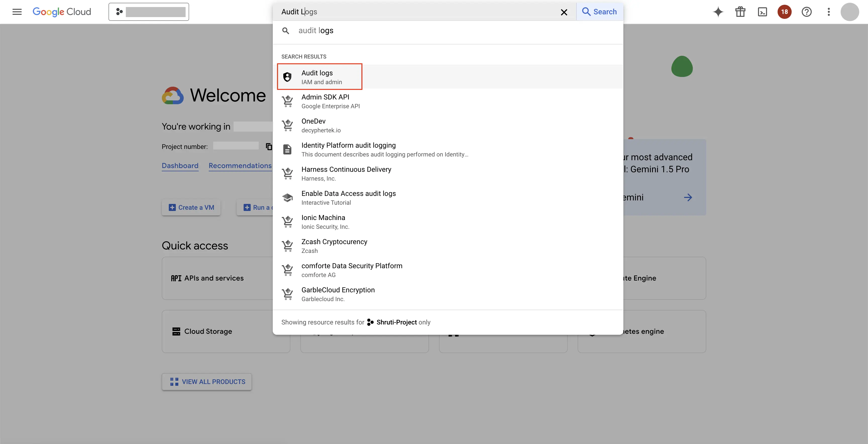The image size is (868, 444).
Task: Click the document icon beside Identity Platform
Action: [287, 149]
